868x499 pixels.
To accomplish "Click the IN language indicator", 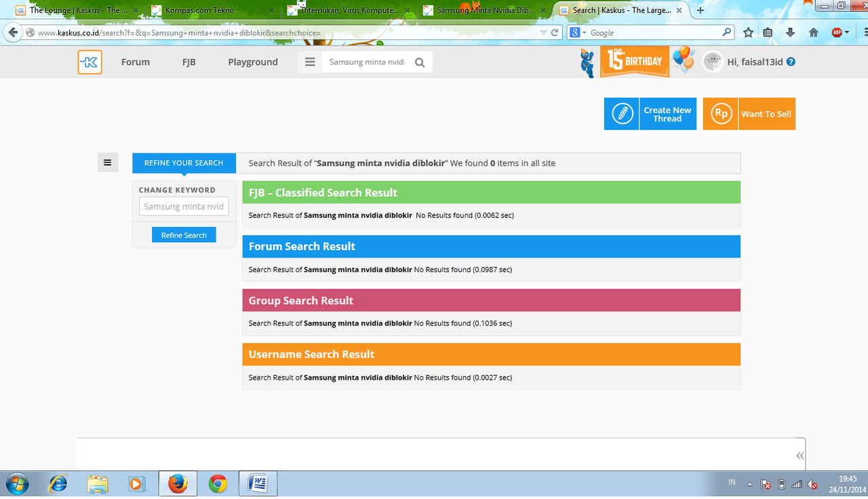I will [732, 482].
